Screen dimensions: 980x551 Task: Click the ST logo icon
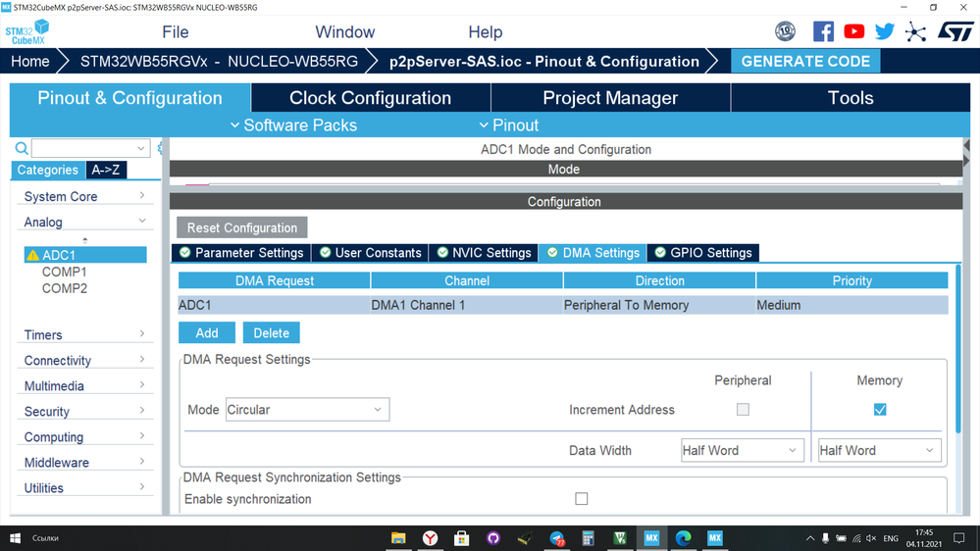coord(955,31)
